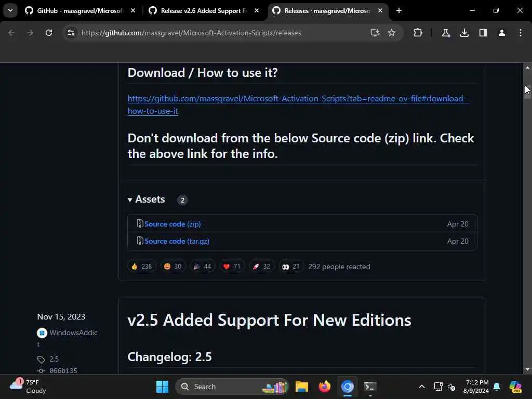The height and width of the screenshot is (399, 532).
Task: Click the file icon beside Source code (tar.gz)
Action: pos(140,241)
